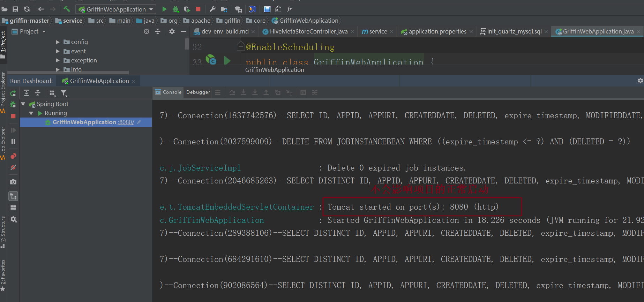
Task: Open the Run Dashboard group-by options
Action: 52,93
